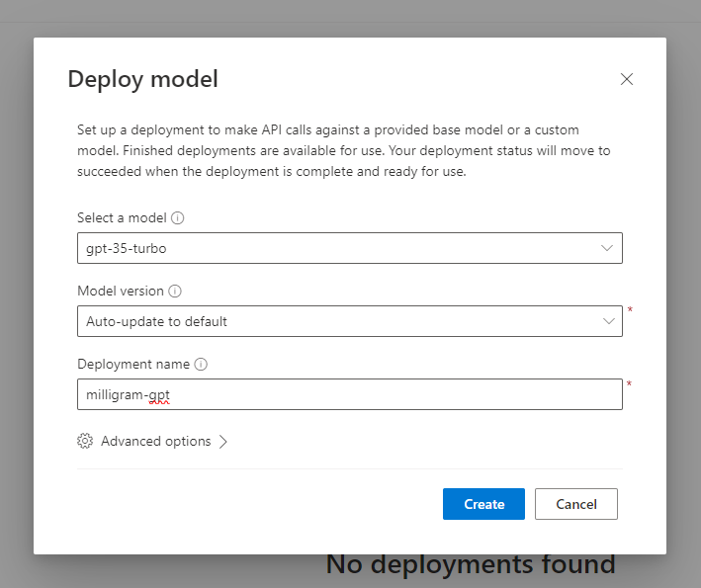The width and height of the screenshot is (701, 588).
Task: Click the Advanced options label
Action: click(155, 442)
